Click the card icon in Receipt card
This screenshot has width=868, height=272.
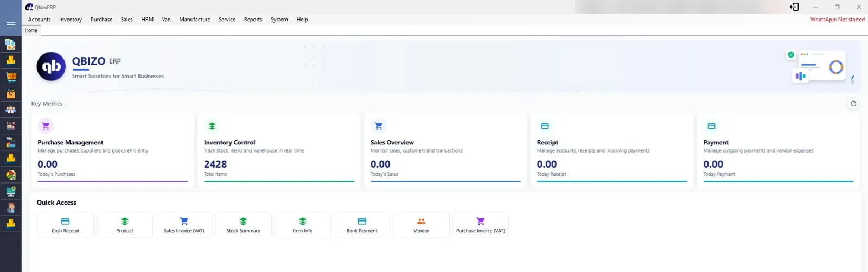[x=545, y=126]
